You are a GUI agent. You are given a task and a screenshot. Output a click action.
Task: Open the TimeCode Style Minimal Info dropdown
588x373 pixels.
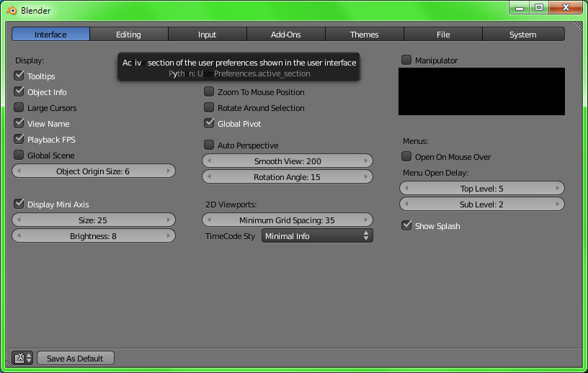click(317, 235)
